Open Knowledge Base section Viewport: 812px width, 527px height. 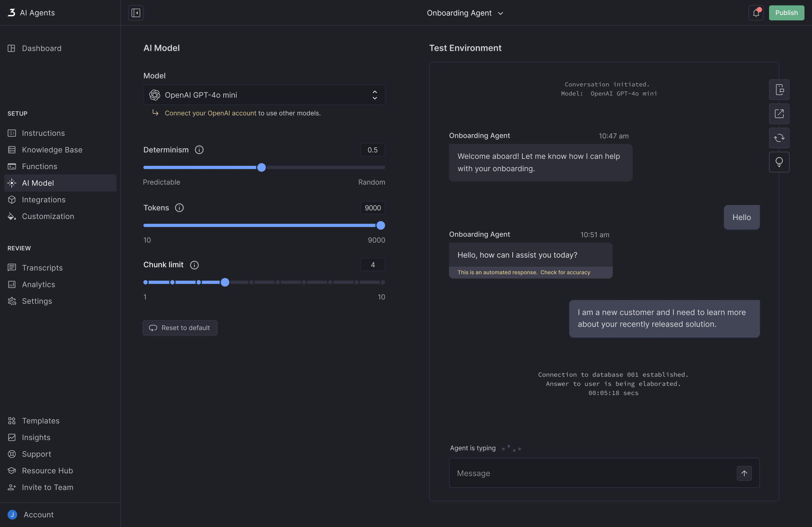point(60,150)
